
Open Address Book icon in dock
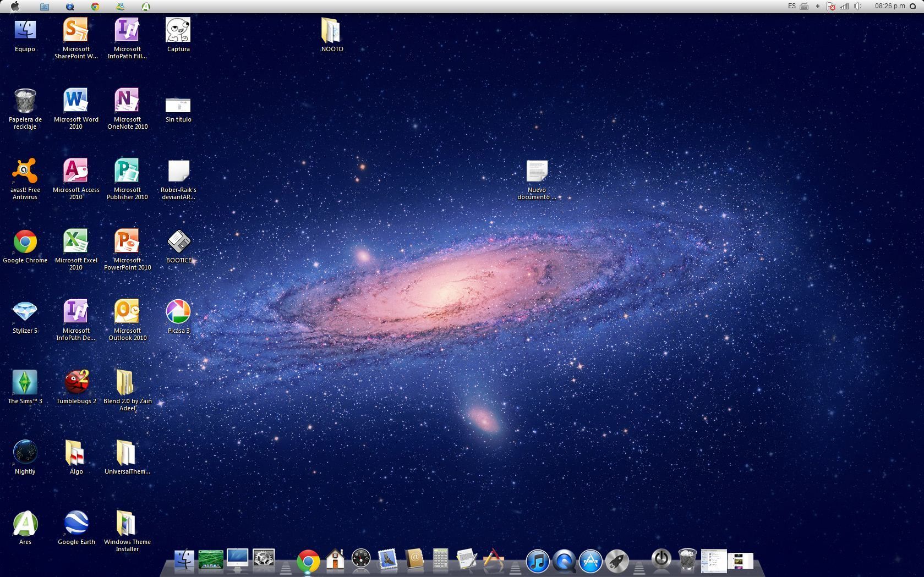[x=414, y=559]
